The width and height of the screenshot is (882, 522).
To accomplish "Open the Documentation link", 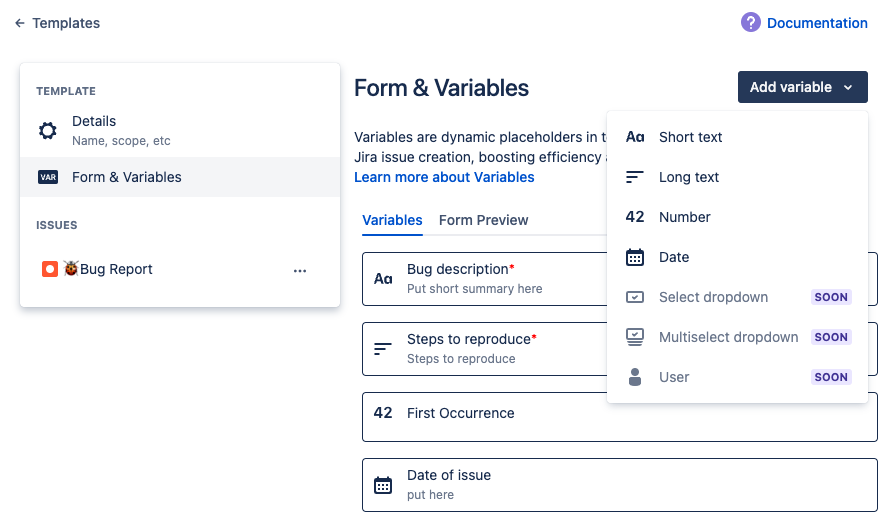I will pyautogui.click(x=817, y=23).
